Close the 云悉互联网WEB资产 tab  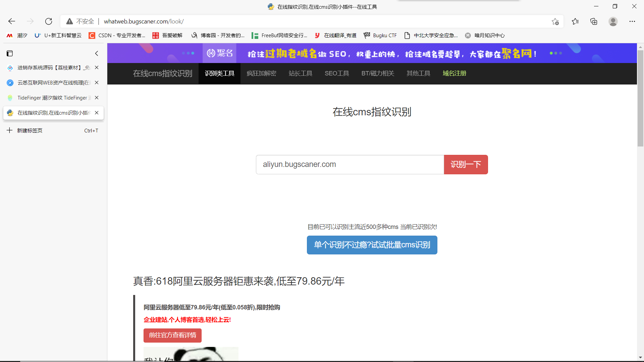point(97,82)
